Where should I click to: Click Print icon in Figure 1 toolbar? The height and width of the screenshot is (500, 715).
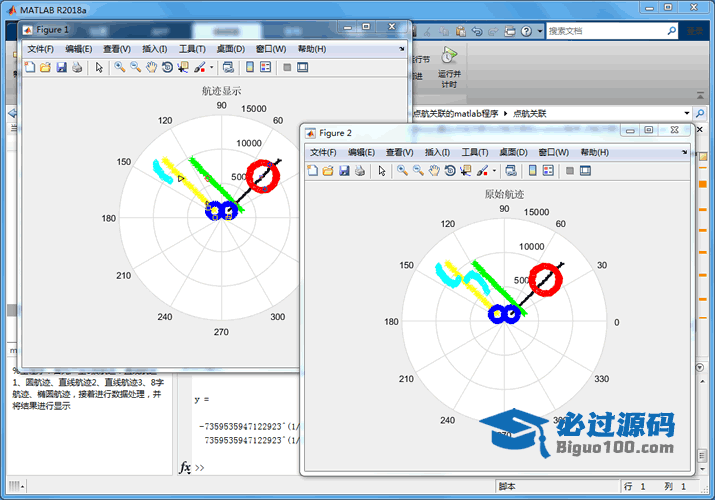(x=77, y=67)
